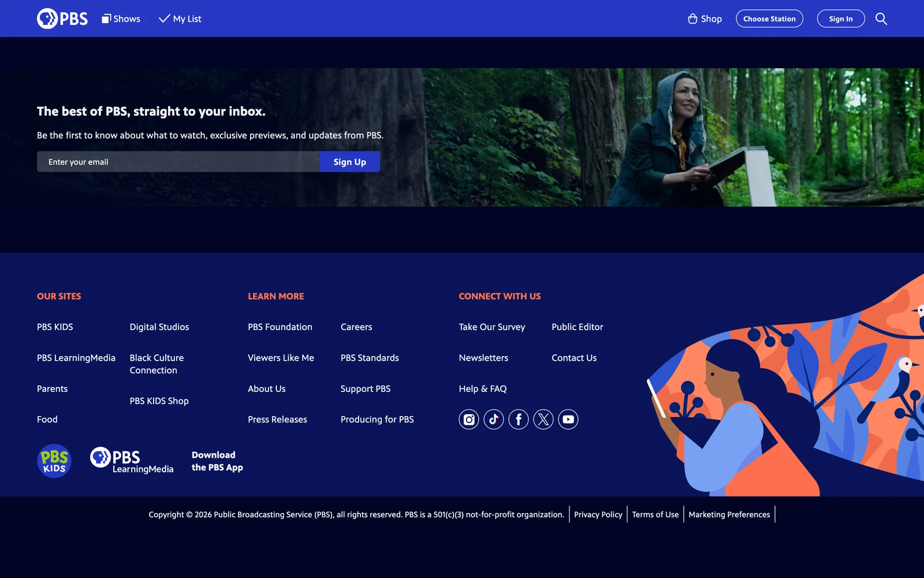This screenshot has width=924, height=578.
Task: Open the Contact Us link
Action: coord(574,358)
